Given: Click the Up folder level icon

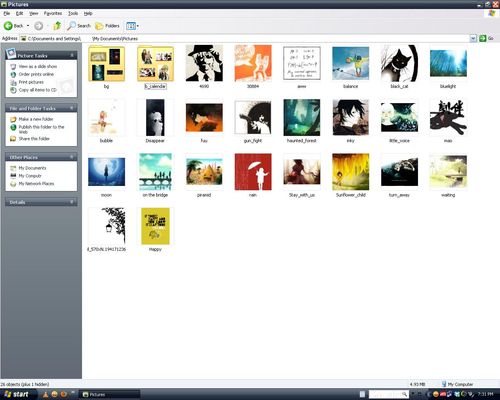Looking at the screenshot, I should pyautogui.click(x=57, y=26).
